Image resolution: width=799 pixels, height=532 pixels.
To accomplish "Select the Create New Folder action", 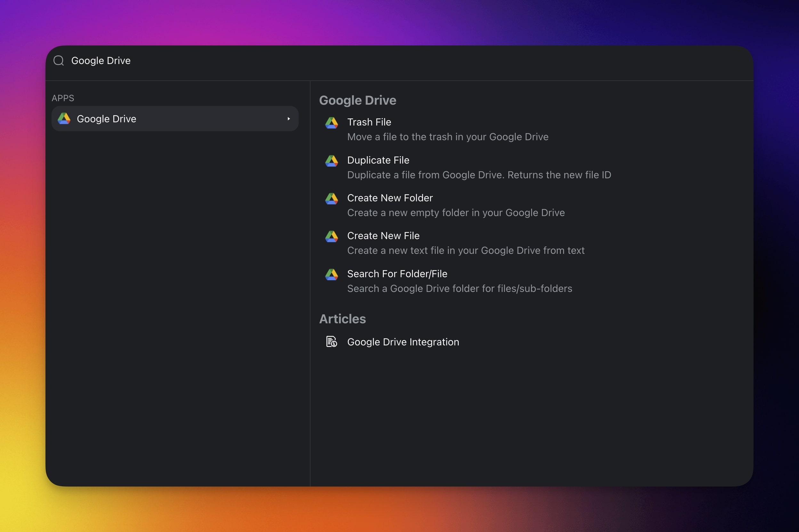I will click(390, 198).
